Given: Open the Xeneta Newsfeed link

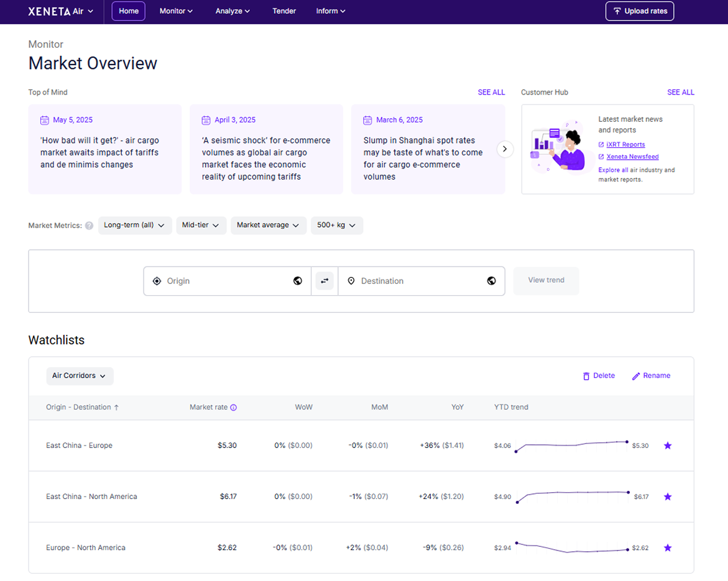Looking at the screenshot, I should [x=632, y=157].
